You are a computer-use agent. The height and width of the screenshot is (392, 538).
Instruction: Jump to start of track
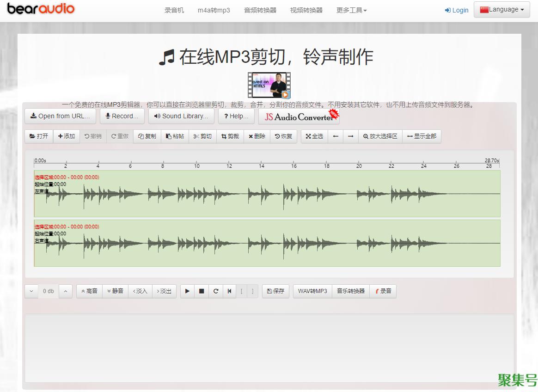[x=229, y=291]
